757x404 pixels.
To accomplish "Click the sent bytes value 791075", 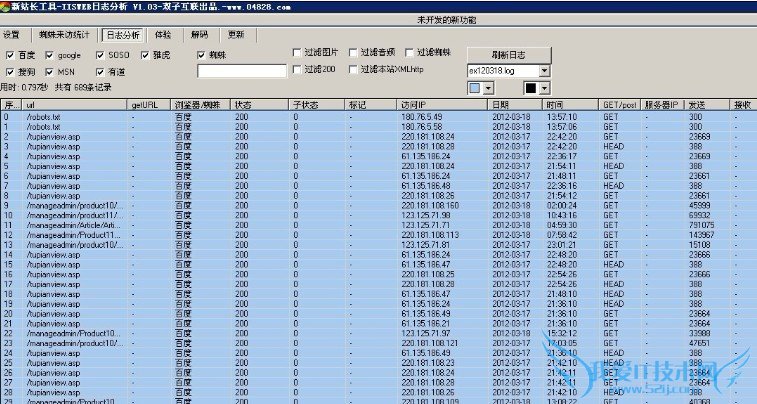I will (x=701, y=225).
